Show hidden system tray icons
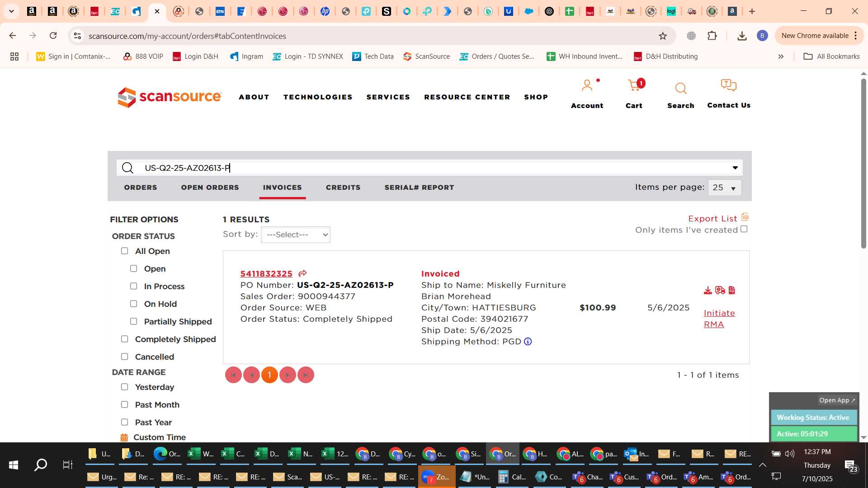 763,465
